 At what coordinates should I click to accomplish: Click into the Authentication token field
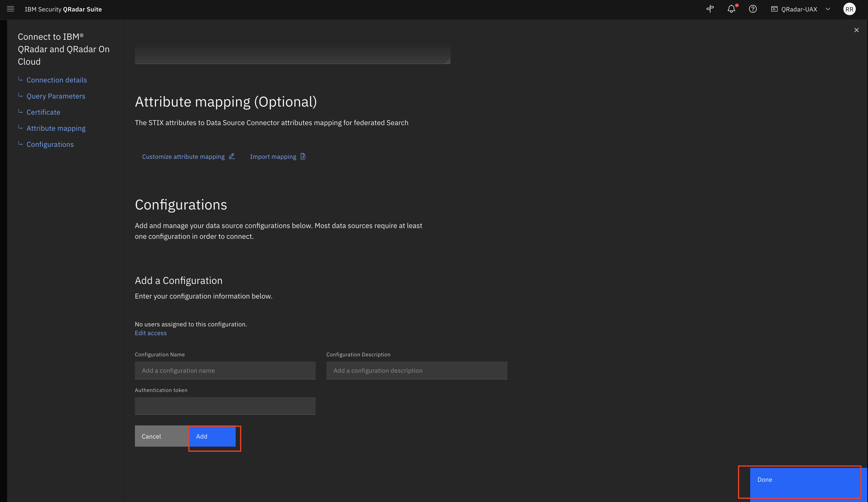click(225, 406)
